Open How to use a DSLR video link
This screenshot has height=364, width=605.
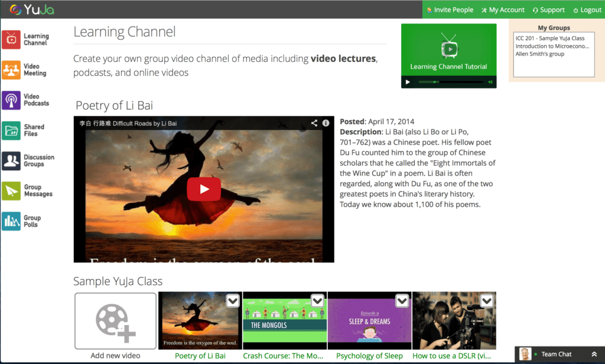tap(452, 356)
